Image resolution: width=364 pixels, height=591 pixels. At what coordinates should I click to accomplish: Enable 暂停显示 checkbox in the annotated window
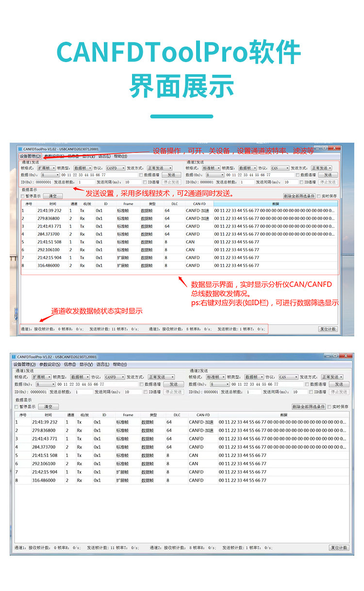[23, 196]
